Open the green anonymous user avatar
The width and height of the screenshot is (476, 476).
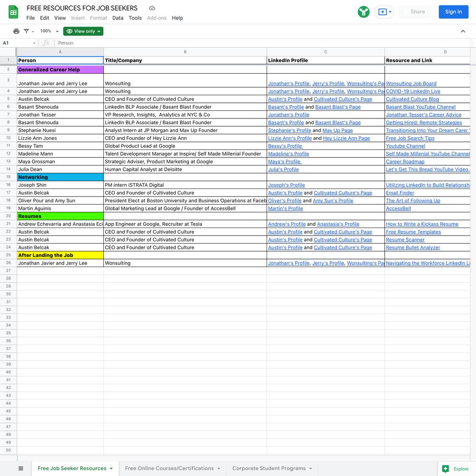(363, 12)
